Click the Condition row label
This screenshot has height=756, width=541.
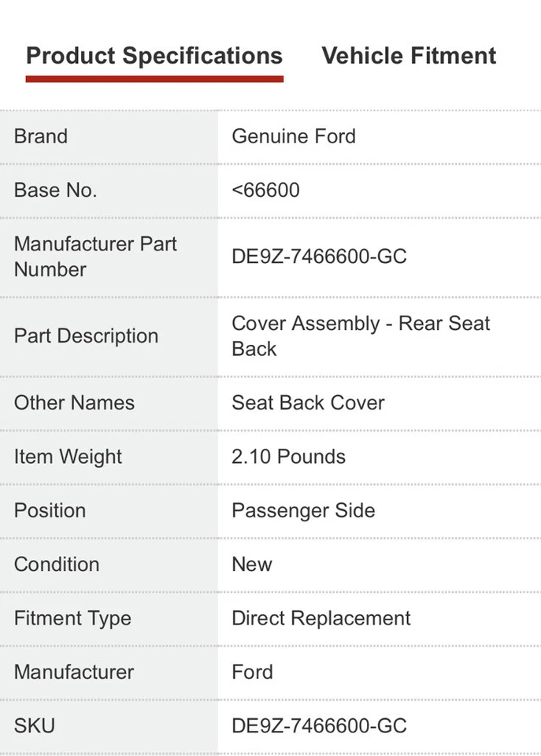[56, 564]
